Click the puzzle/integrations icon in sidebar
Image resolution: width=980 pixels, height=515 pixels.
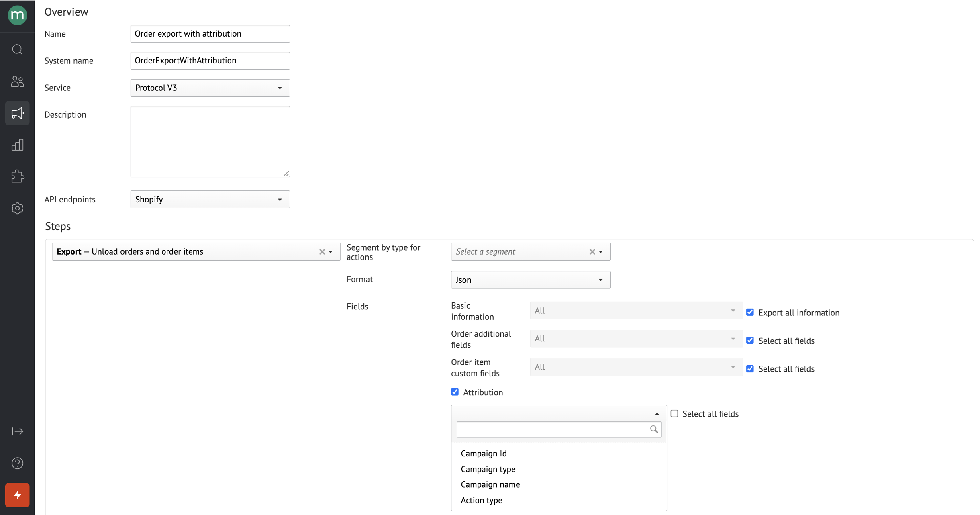pos(17,176)
